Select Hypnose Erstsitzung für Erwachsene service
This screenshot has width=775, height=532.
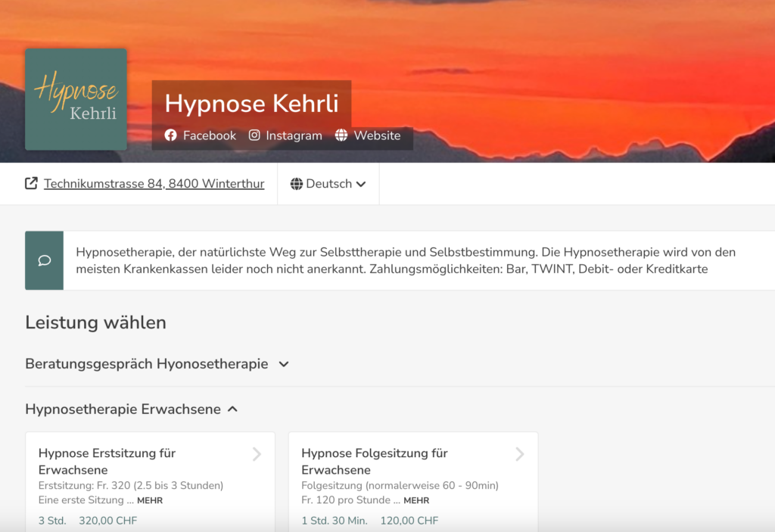point(107,461)
